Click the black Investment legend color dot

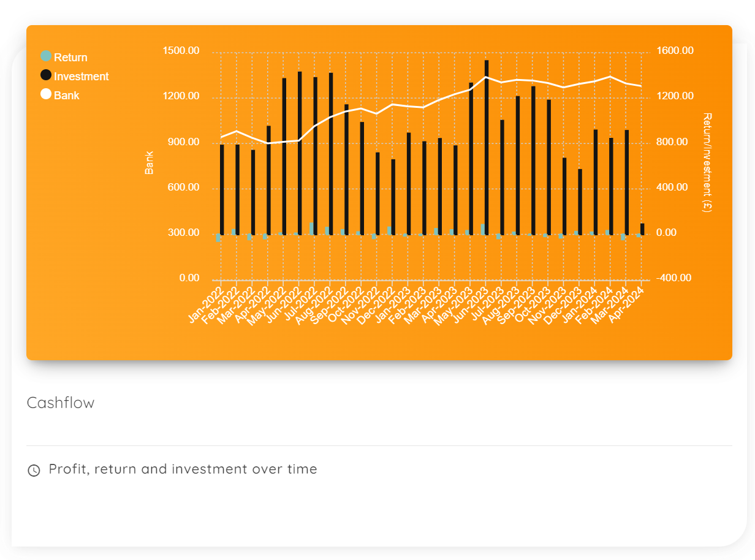pos(46,75)
